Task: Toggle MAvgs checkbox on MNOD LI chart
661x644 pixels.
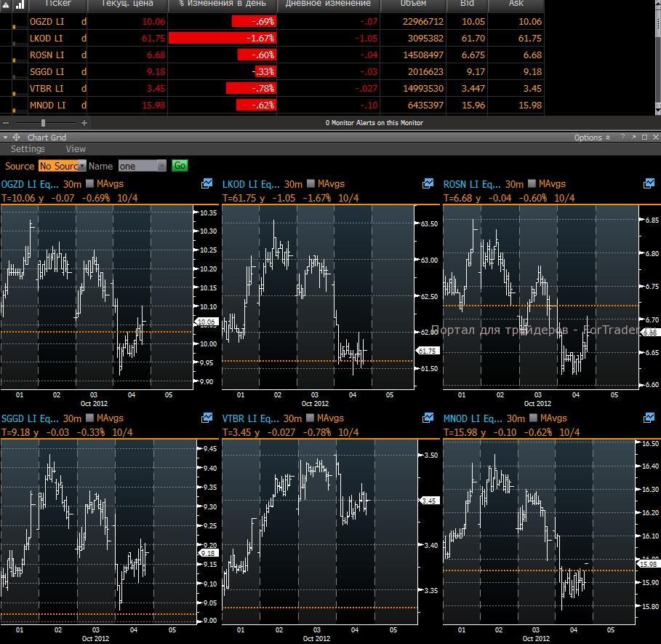Action: click(533, 418)
